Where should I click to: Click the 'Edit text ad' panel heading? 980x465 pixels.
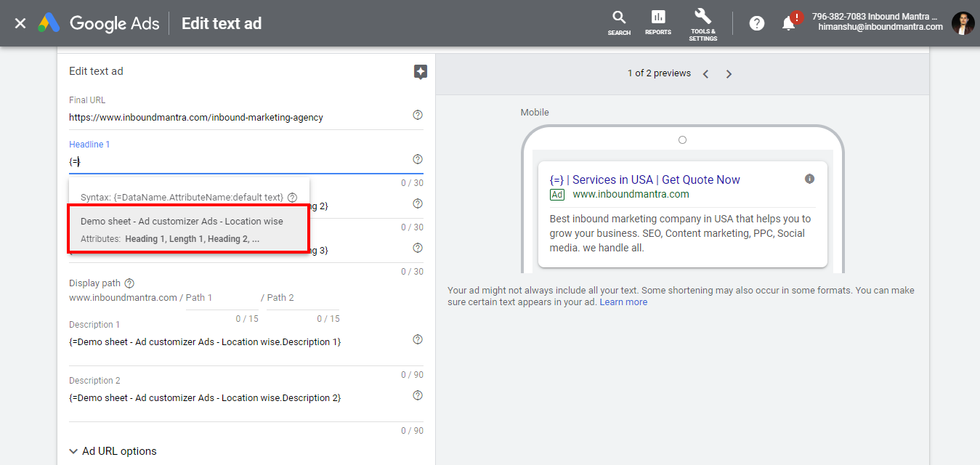click(x=96, y=71)
